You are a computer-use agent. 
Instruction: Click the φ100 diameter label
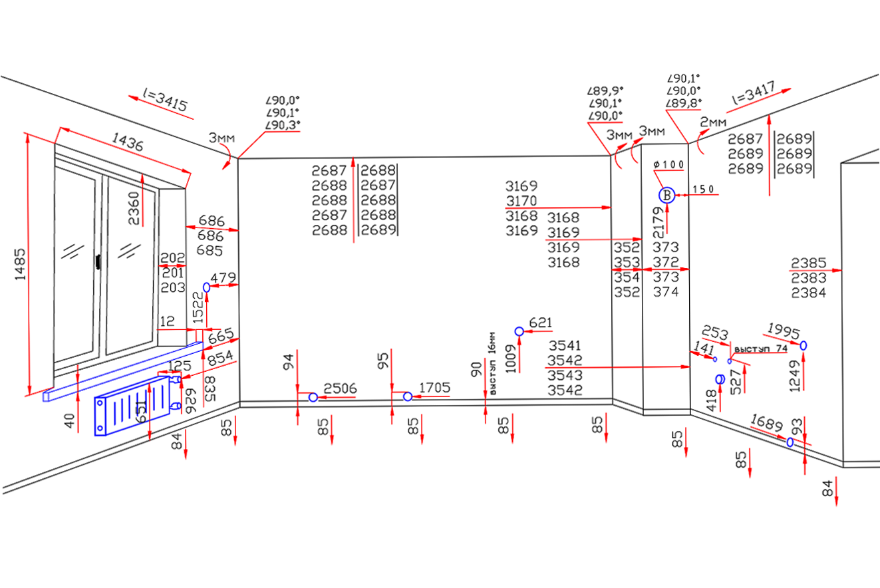668,164
